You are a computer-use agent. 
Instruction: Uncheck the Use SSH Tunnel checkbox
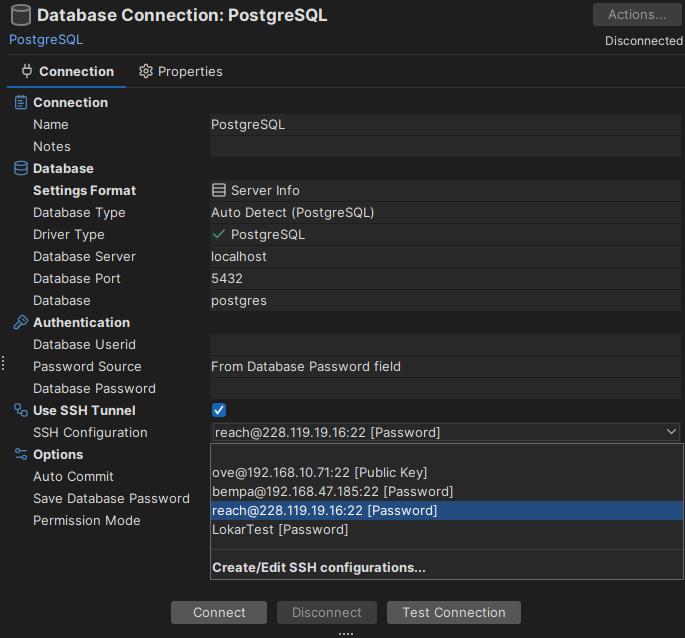pyautogui.click(x=219, y=410)
